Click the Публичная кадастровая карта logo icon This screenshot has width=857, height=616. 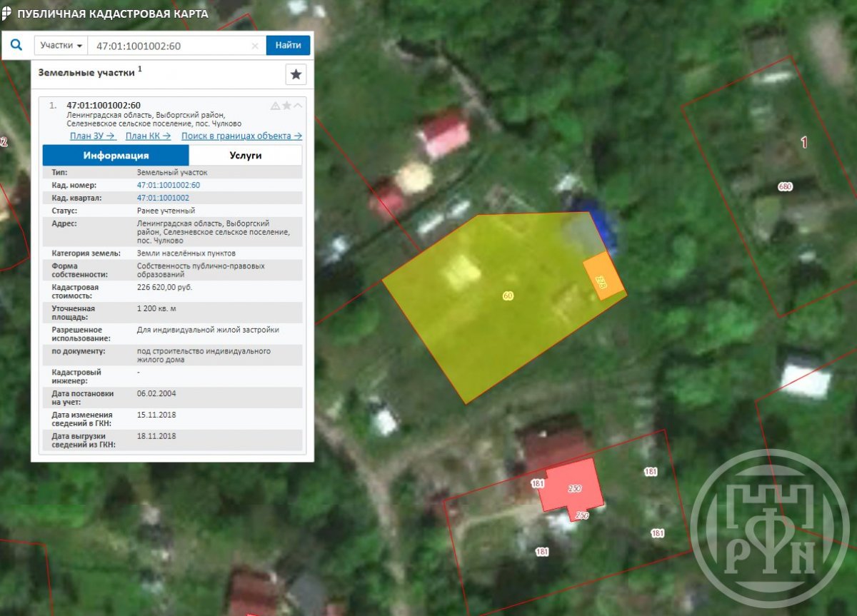(x=6, y=14)
